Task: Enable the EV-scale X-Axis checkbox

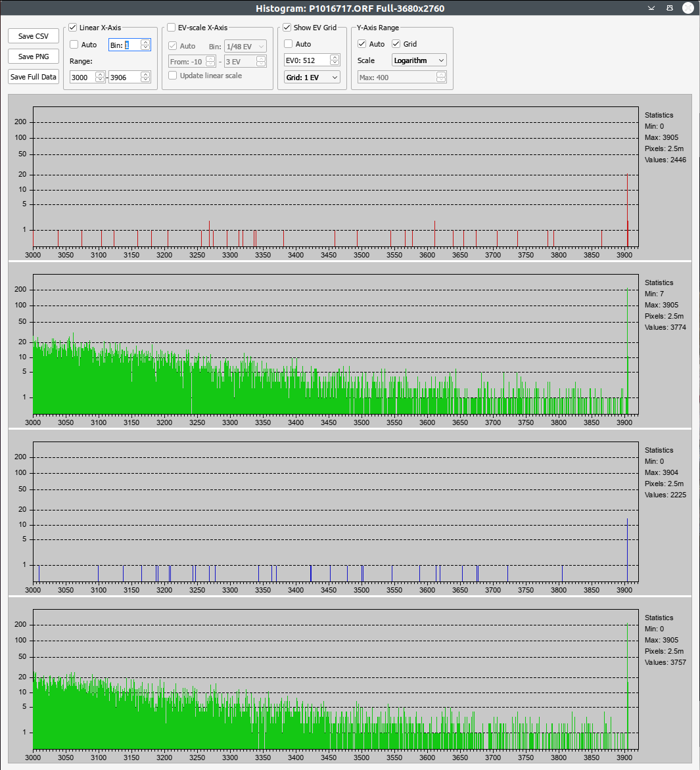Action: (x=172, y=28)
